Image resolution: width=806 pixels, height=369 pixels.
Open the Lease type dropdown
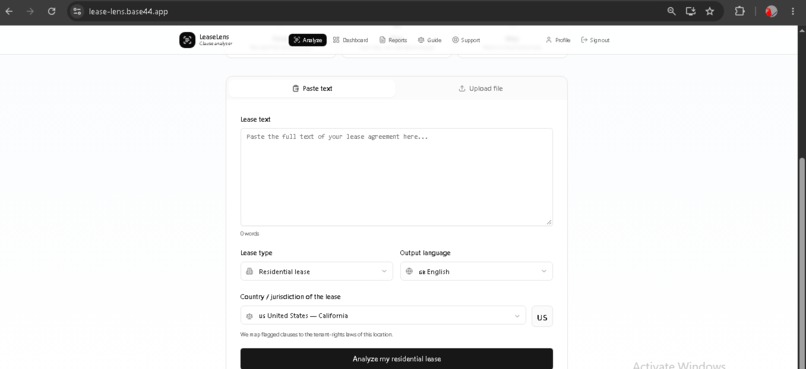pos(316,271)
